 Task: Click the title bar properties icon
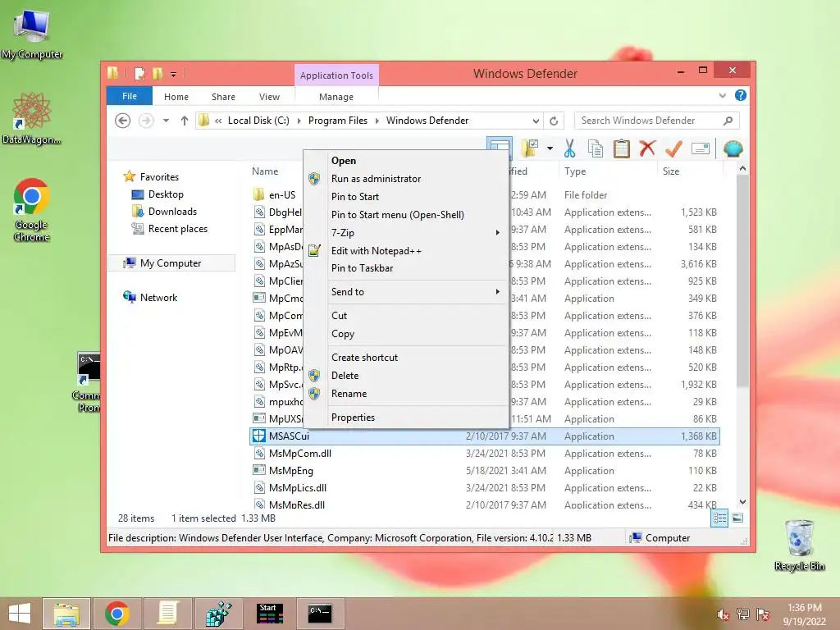click(139, 73)
